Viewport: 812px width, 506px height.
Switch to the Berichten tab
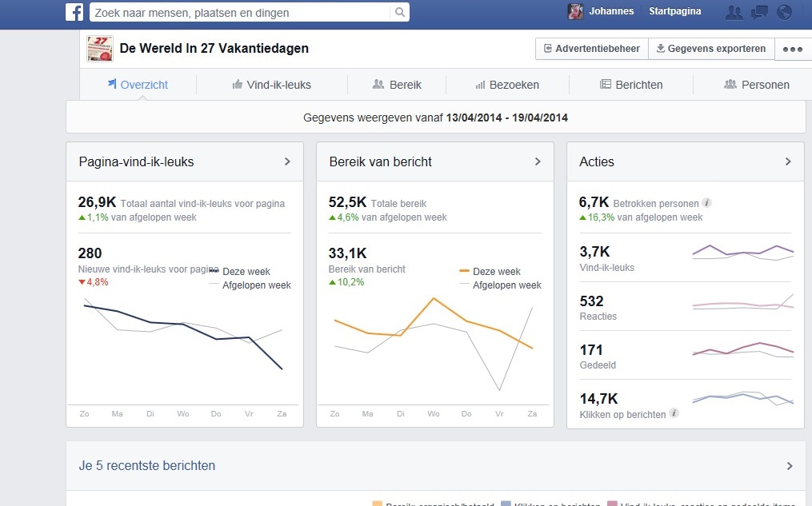[x=631, y=85]
